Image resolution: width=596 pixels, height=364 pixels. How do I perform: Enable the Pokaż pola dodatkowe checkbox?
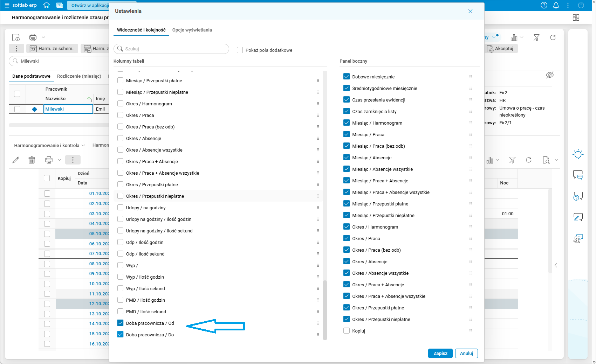click(x=240, y=50)
